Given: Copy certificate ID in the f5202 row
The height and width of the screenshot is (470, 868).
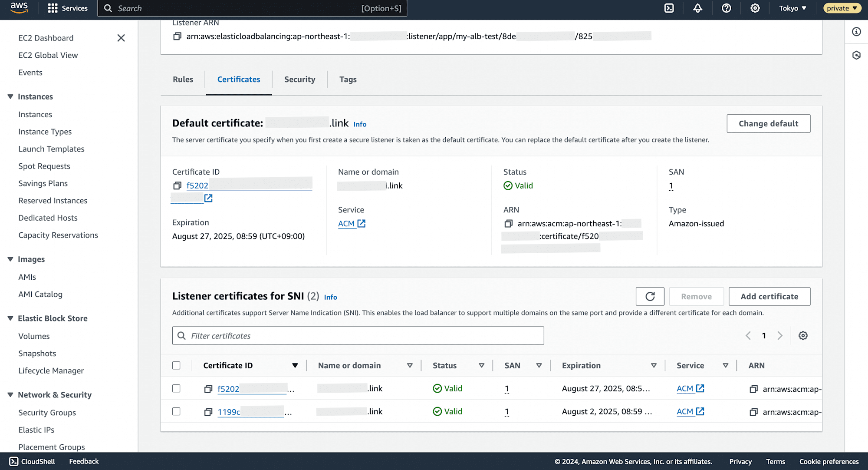Looking at the screenshot, I should [208, 389].
